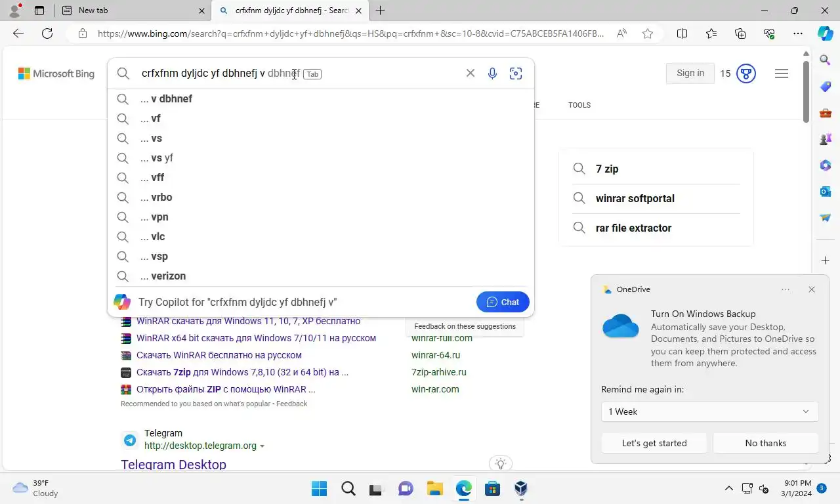Open the win-rar.com link
The width and height of the screenshot is (840, 504).
435,389
